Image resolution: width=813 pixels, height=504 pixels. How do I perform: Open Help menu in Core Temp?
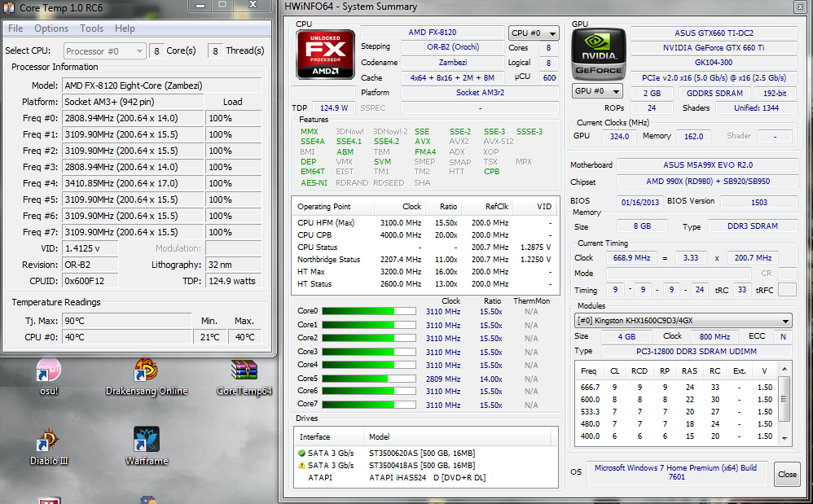click(x=125, y=28)
